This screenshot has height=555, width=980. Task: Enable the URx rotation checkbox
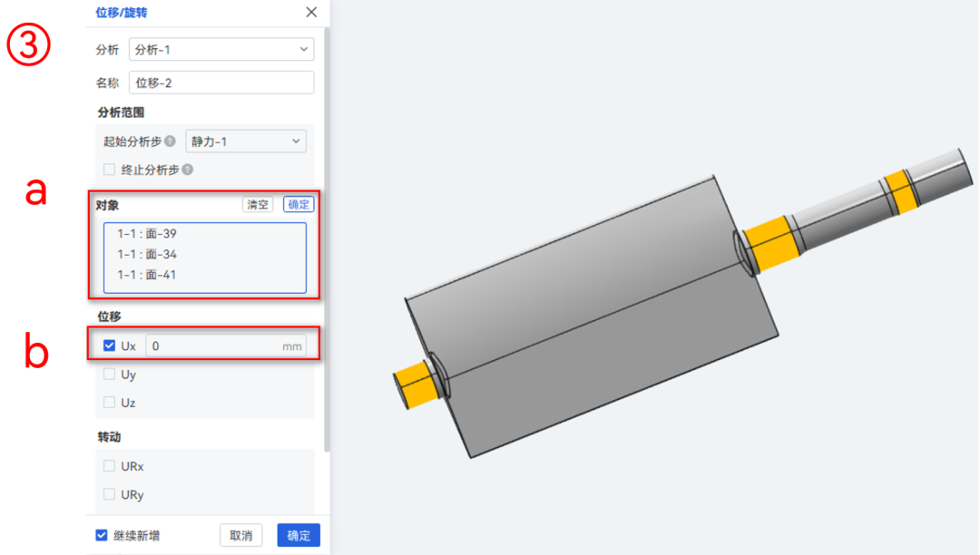pyautogui.click(x=110, y=466)
